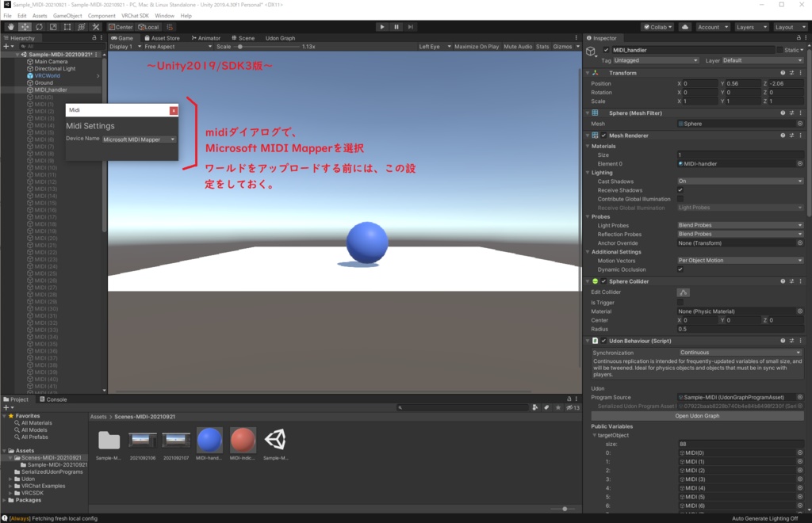This screenshot has width=812, height=523.
Task: Open Synchronization dropdown
Action: click(x=740, y=353)
